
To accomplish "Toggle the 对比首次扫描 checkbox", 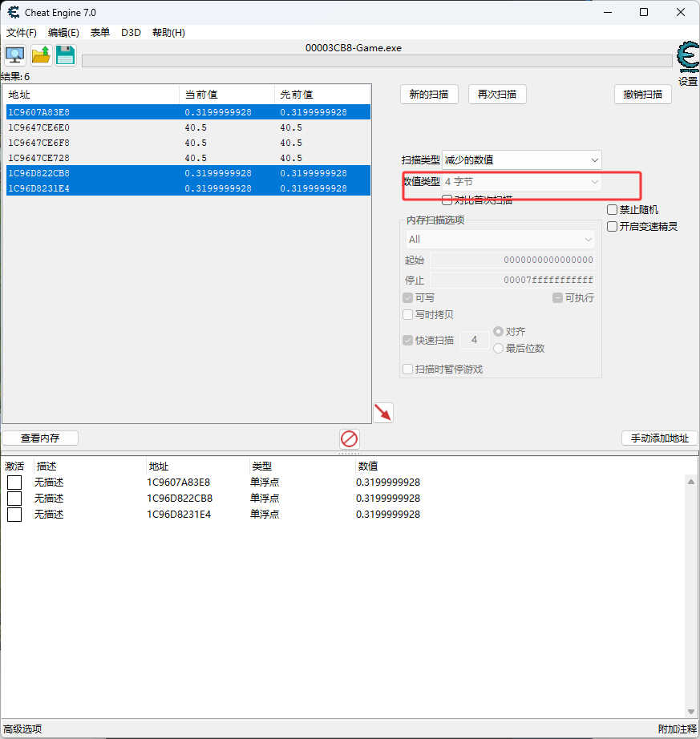I will 447,200.
